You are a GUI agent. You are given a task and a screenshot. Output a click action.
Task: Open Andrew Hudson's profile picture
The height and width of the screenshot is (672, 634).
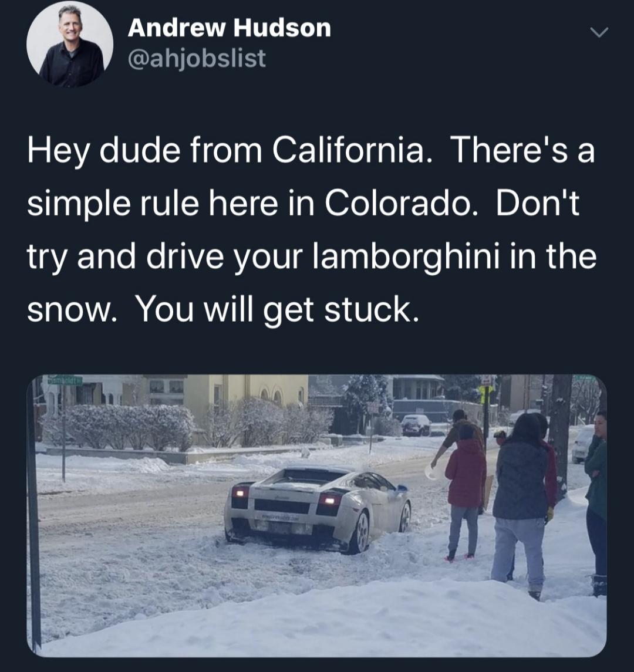click(70, 44)
